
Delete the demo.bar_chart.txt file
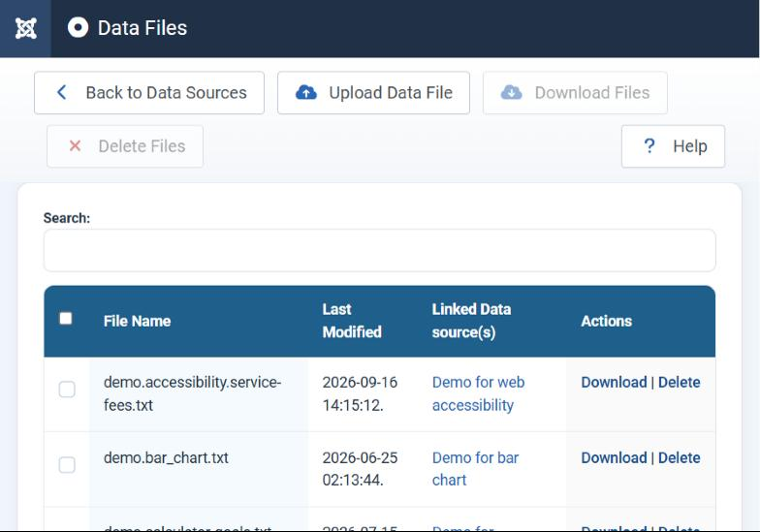[679, 457]
